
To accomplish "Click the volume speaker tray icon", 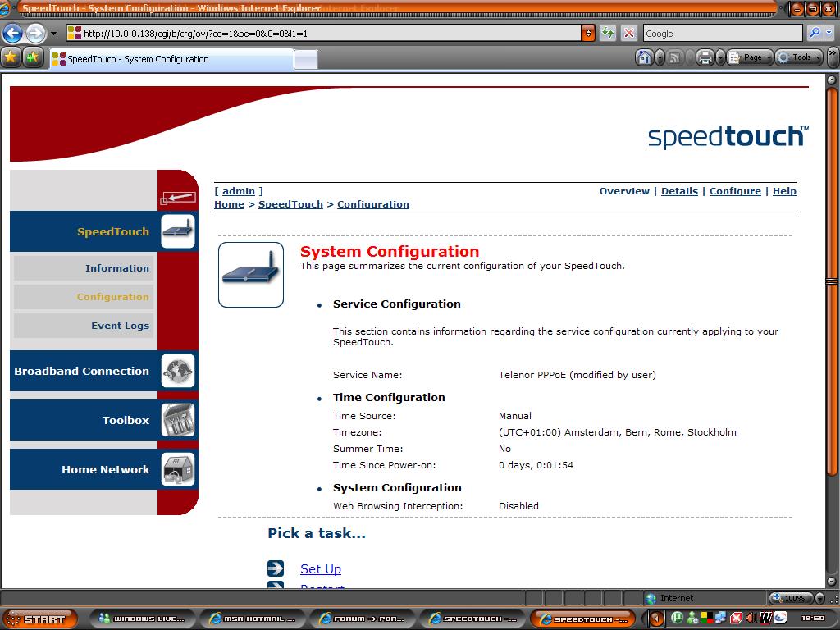I will (x=751, y=619).
